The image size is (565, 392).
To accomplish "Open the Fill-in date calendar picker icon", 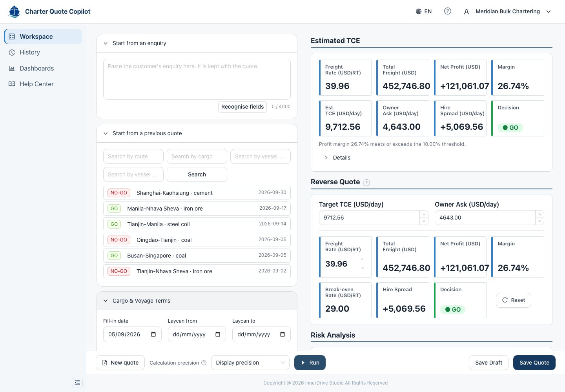I will (153, 334).
